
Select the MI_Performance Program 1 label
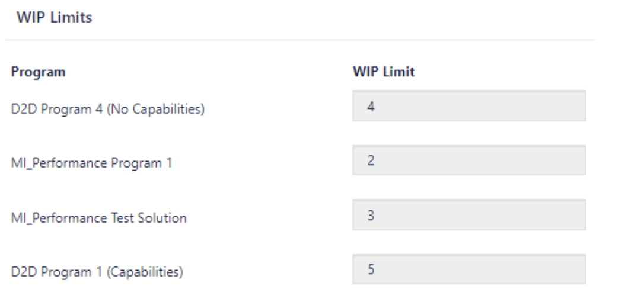coord(91,163)
